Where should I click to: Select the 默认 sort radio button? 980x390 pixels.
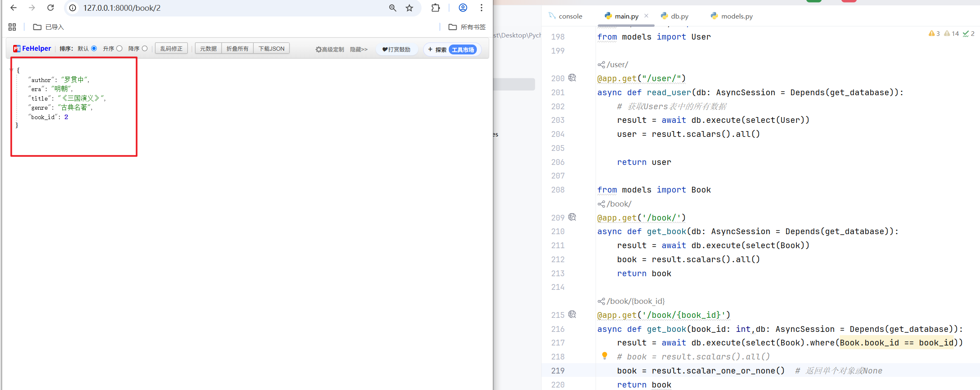coord(94,49)
